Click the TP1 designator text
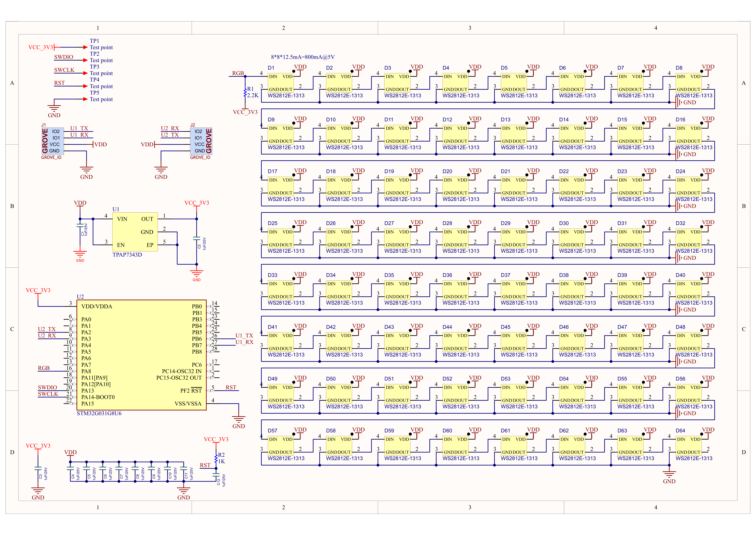756x535 pixels. [x=95, y=41]
